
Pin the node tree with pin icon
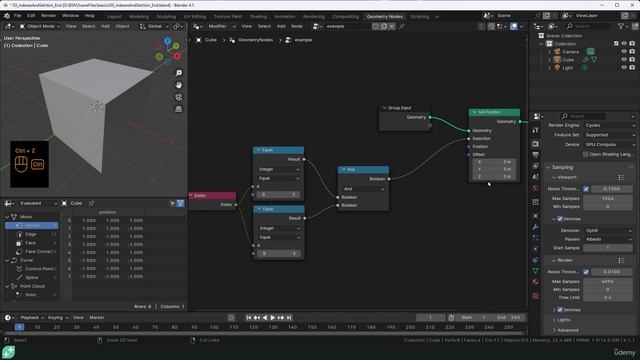tap(402, 26)
